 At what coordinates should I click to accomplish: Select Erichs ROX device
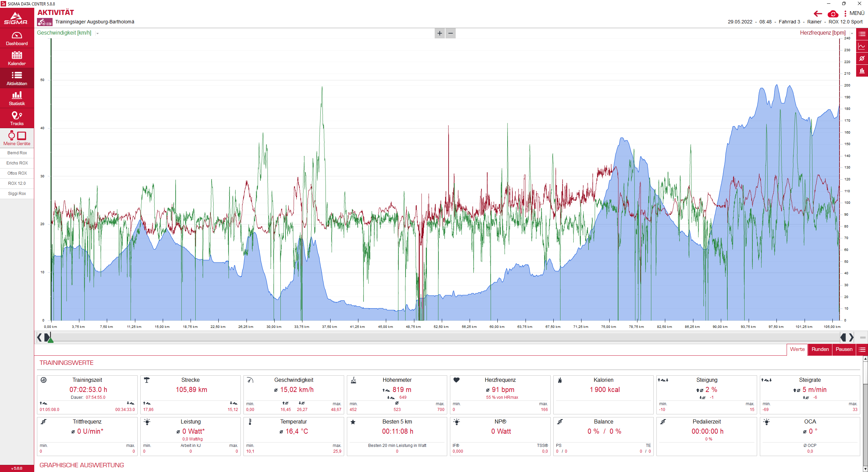[x=17, y=163]
